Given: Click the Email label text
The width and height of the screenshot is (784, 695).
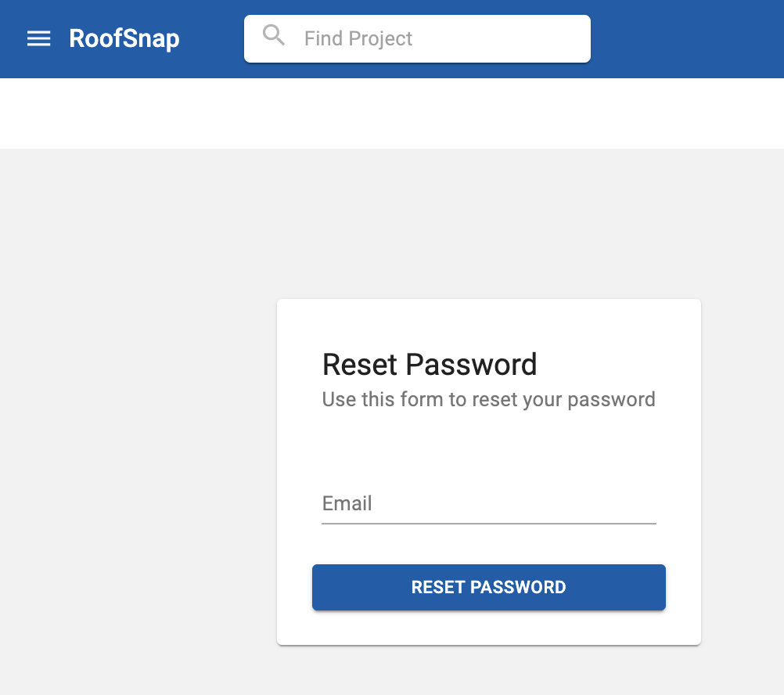Looking at the screenshot, I should (x=347, y=503).
